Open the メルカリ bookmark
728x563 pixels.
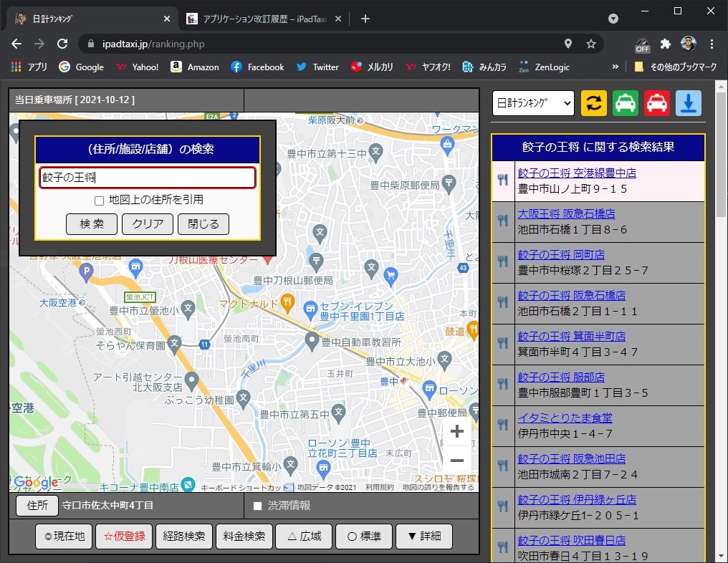point(372,67)
